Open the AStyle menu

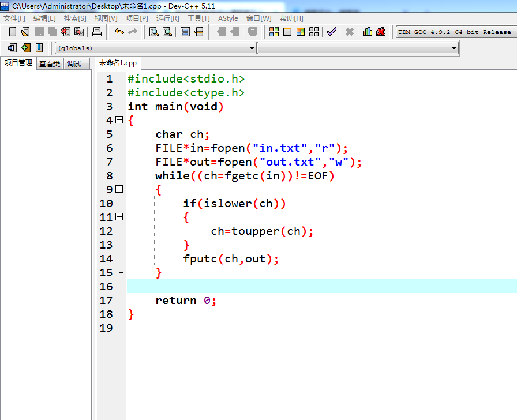pyautogui.click(x=228, y=18)
